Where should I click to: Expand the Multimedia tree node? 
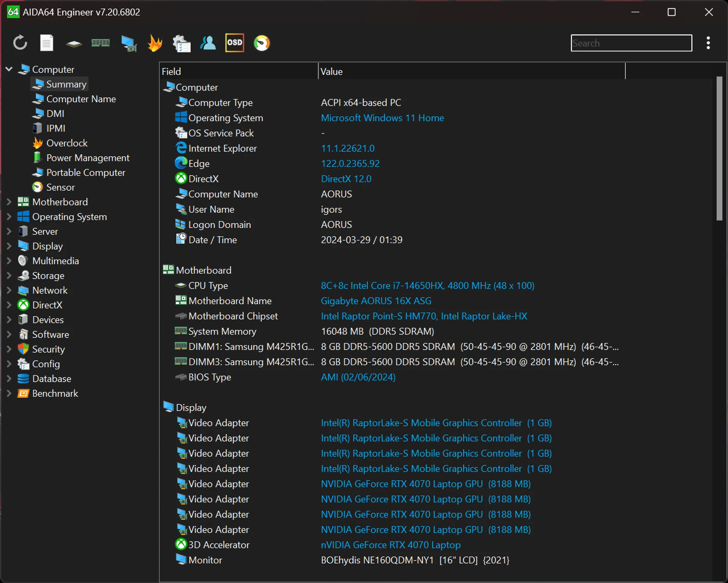coord(9,261)
